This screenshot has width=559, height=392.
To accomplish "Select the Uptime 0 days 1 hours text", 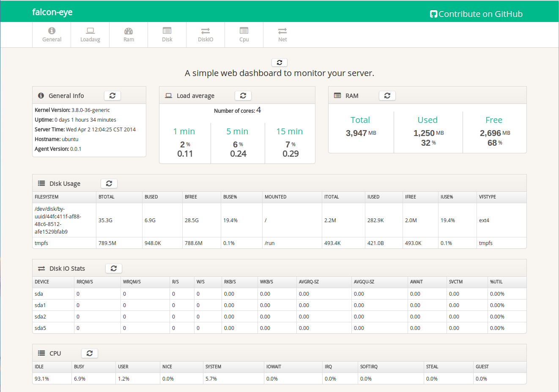I will [x=75, y=120].
